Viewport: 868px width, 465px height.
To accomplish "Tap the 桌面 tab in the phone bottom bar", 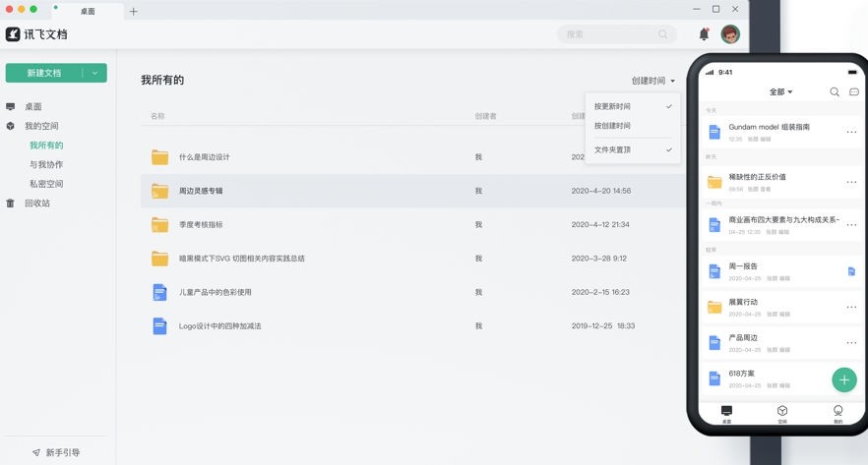I will (x=727, y=414).
